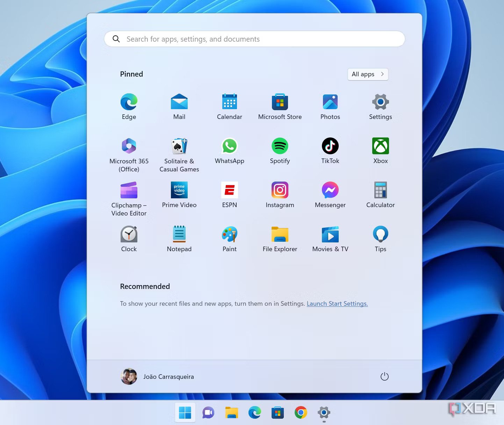The height and width of the screenshot is (425, 504).
Task: Open João Carrasqueira user account menu
Action: [157, 376]
